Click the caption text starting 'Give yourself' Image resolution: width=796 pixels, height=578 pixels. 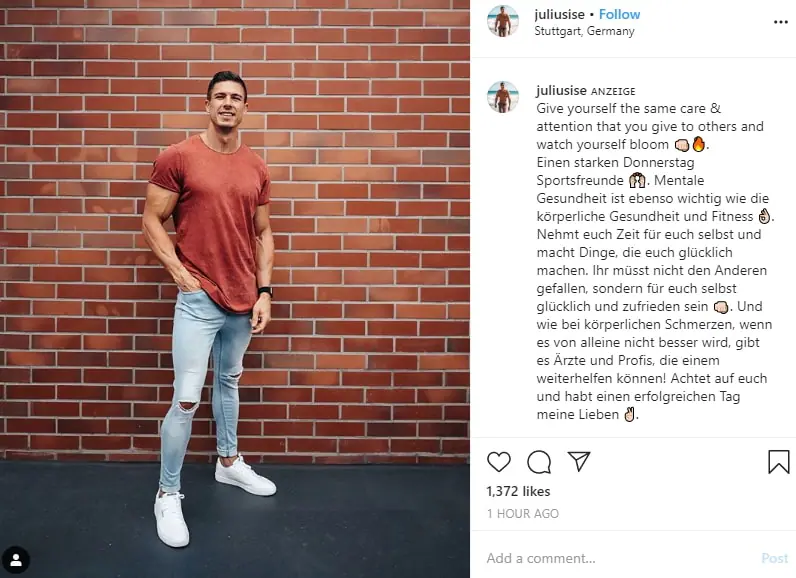tap(654, 261)
